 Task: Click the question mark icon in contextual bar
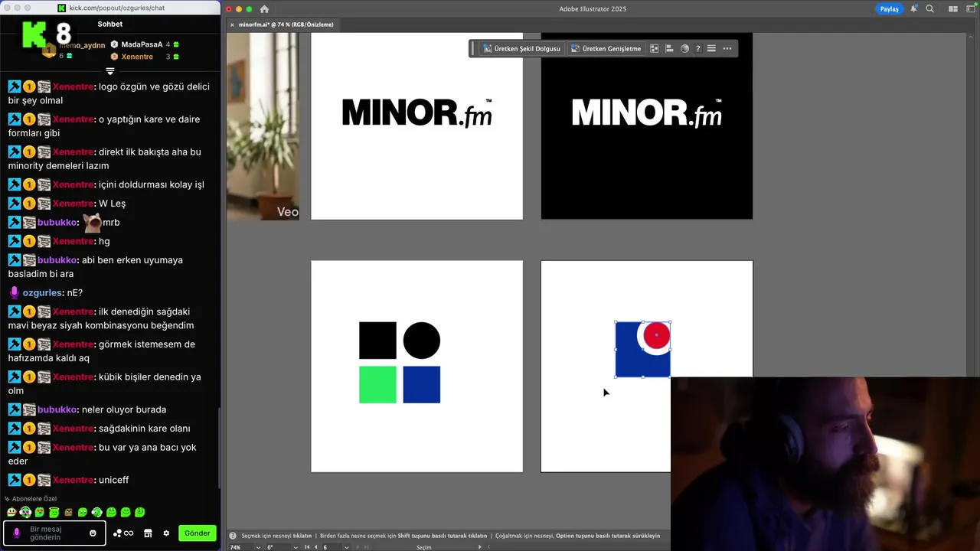pos(697,49)
